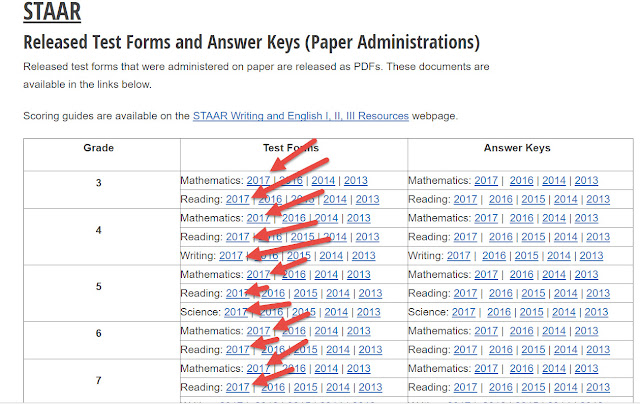This screenshot has height=404, width=640.
Task: Open Grade 3 Mathematics 2013 test form
Action: [356, 180]
